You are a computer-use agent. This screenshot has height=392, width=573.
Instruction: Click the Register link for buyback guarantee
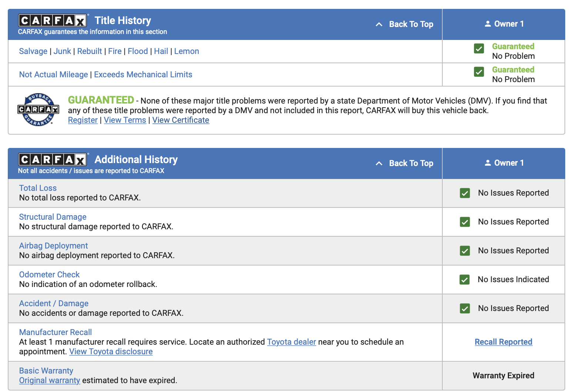coord(83,120)
